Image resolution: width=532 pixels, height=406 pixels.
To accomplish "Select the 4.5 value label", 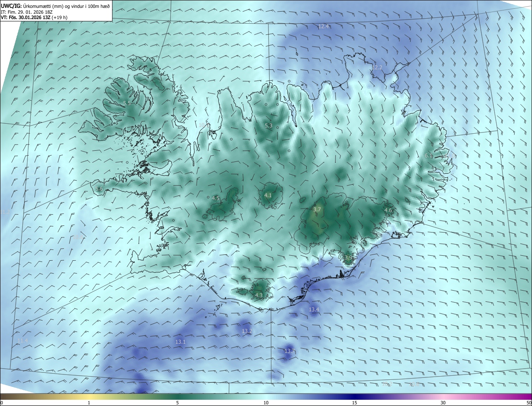I will point(215,198).
